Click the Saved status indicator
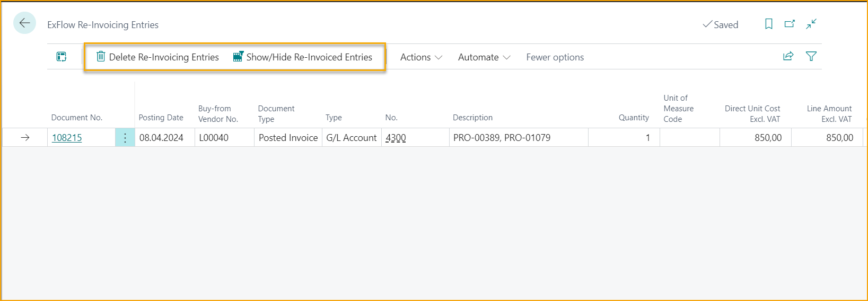 [720, 24]
